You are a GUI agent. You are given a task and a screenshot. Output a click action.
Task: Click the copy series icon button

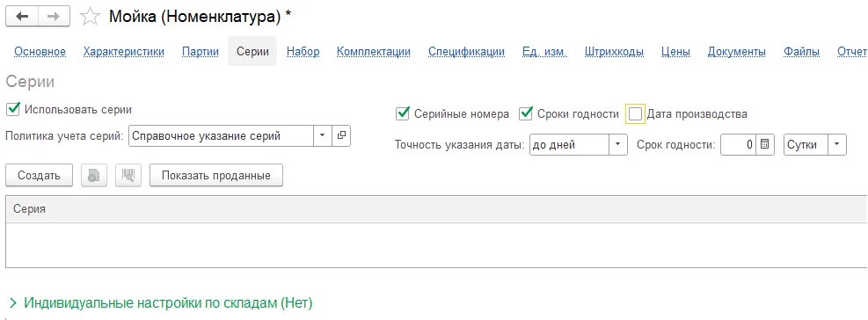(x=94, y=176)
